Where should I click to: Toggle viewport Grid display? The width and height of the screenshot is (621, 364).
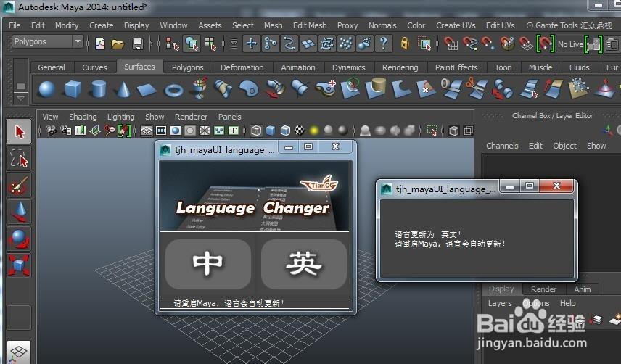147,131
